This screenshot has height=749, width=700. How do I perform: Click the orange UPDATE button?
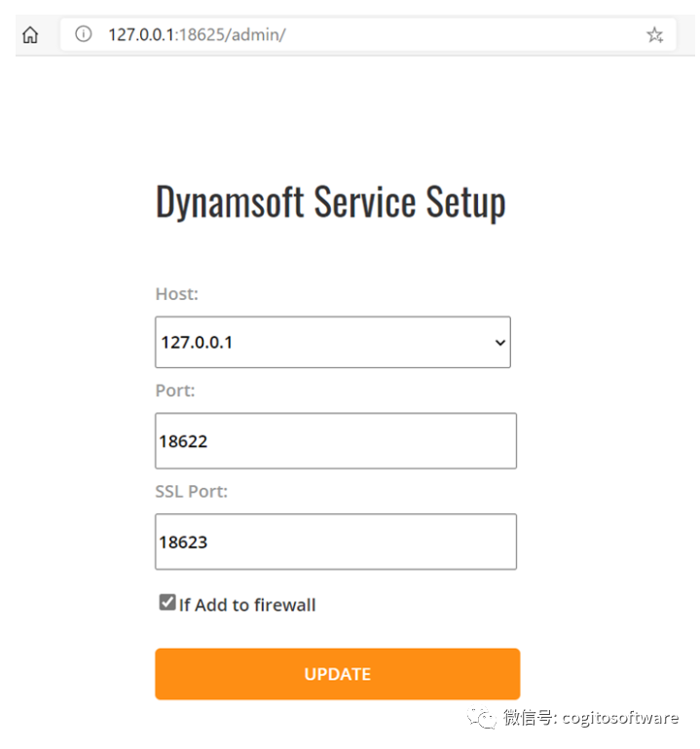[x=338, y=674]
